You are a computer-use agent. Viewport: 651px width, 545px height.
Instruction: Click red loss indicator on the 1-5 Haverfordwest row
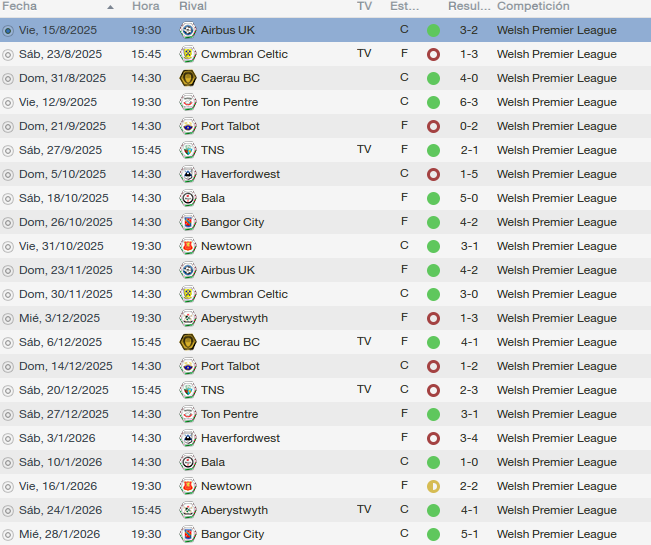(x=433, y=174)
